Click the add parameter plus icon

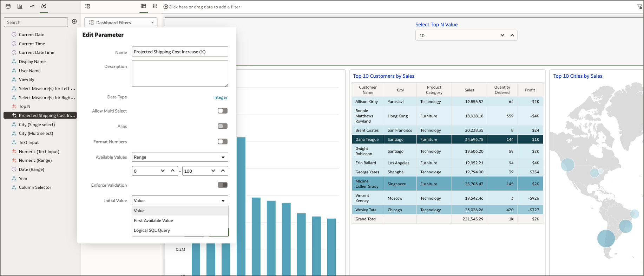click(x=74, y=22)
